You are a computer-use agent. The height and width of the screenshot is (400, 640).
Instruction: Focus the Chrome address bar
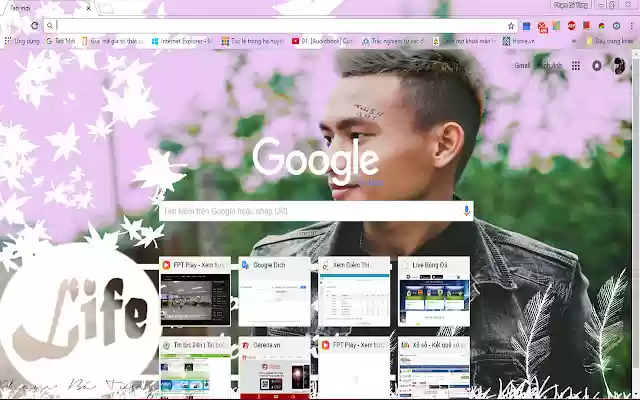(280, 26)
